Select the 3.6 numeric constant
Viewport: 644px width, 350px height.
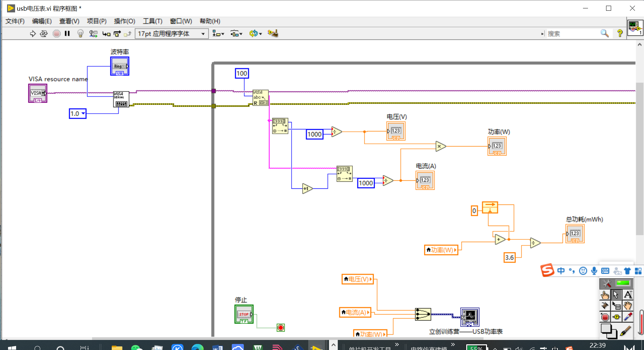pos(509,257)
